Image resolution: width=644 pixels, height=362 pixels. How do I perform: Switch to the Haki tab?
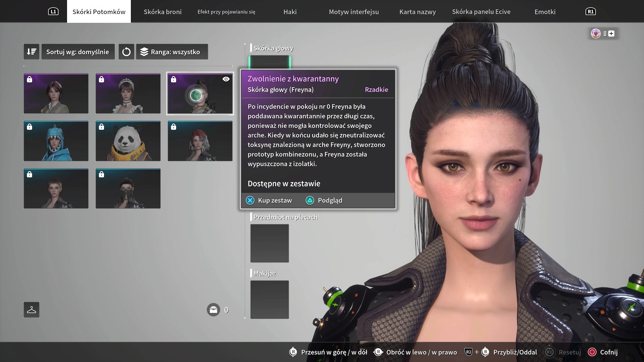coord(290,12)
